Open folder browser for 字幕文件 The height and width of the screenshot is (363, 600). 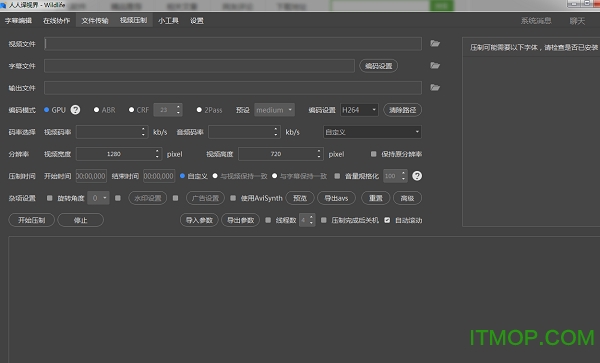tap(435, 66)
